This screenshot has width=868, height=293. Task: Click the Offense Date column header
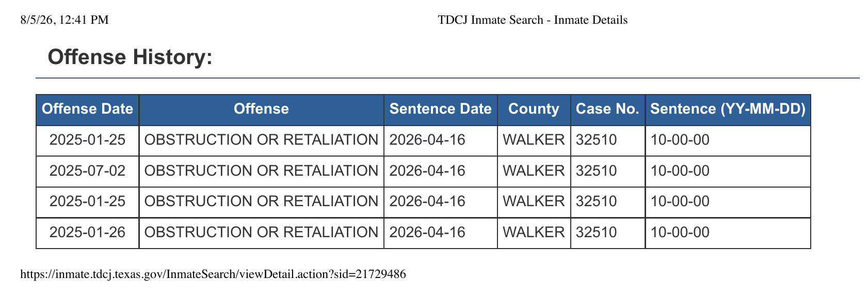(87, 110)
